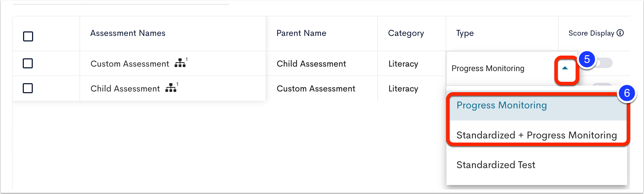This screenshot has width=644, height=194.
Task: Click hierarchy icon next to Child Assessment
Action: pyautogui.click(x=171, y=88)
